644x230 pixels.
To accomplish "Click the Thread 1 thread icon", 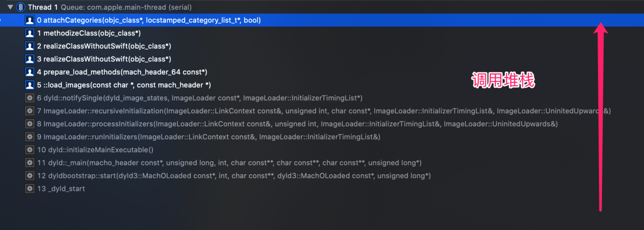I will (21, 7).
